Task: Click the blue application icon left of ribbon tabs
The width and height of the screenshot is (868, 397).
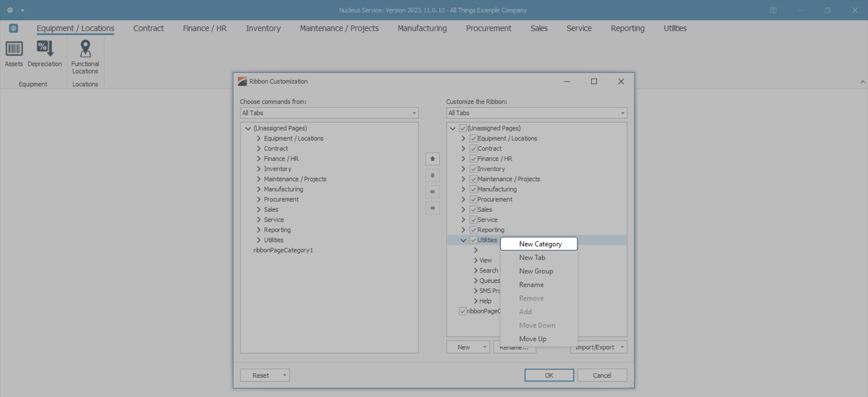Action: point(14,28)
